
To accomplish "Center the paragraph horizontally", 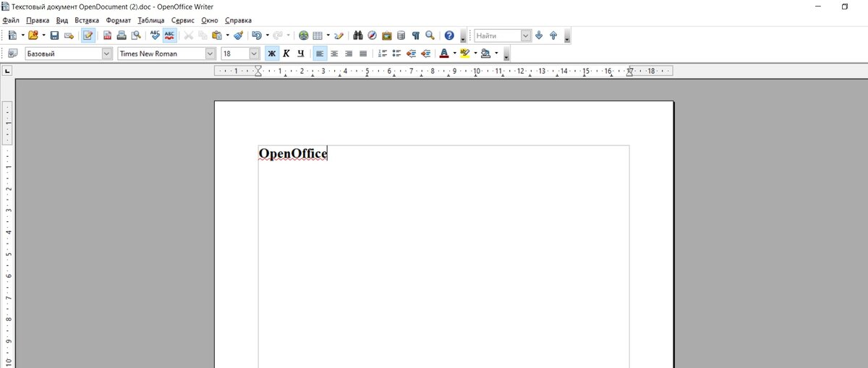I will point(334,53).
